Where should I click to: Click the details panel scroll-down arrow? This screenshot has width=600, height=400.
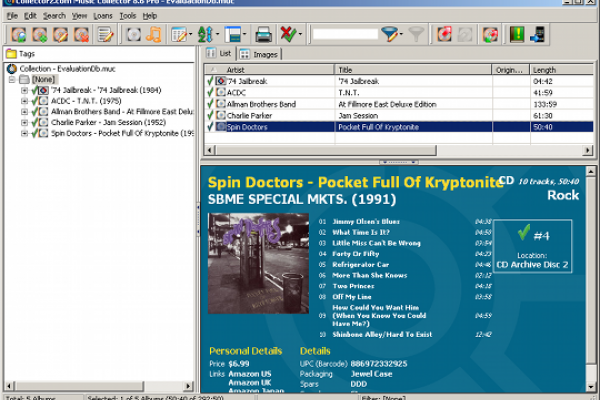pos(590,387)
